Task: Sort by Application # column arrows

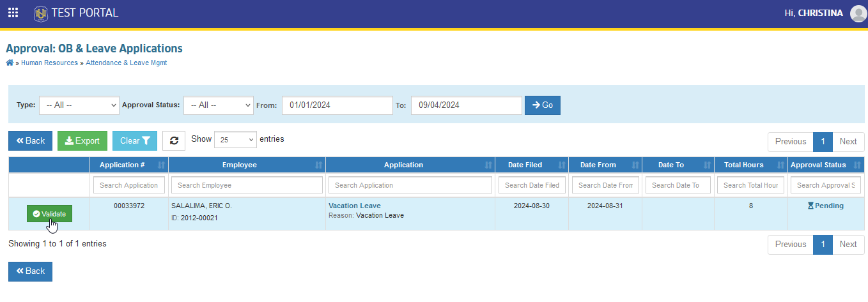Action: click(161, 165)
